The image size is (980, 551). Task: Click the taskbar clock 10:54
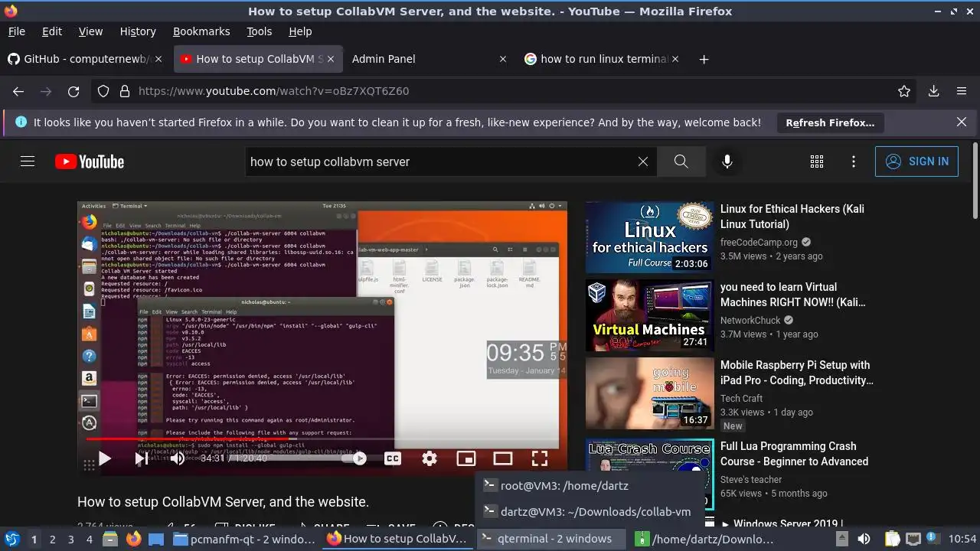(x=962, y=539)
